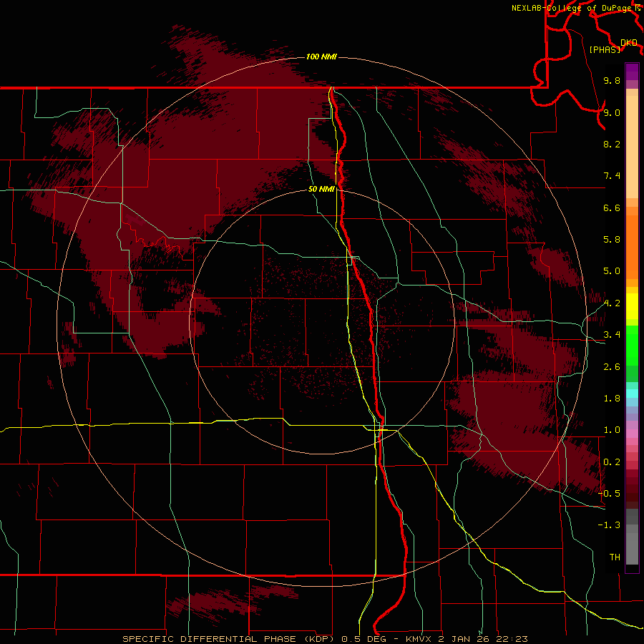Click the orange colorbar segment
The width and height of the screenshot is (644, 644).
point(632,248)
